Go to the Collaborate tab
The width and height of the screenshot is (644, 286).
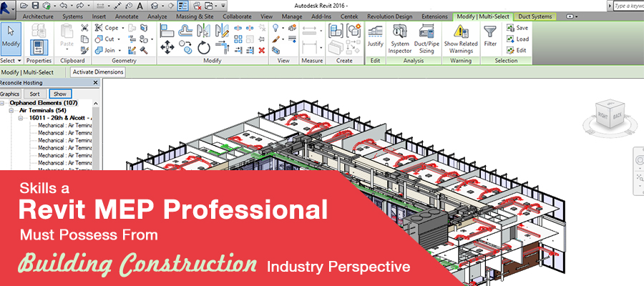[237, 16]
